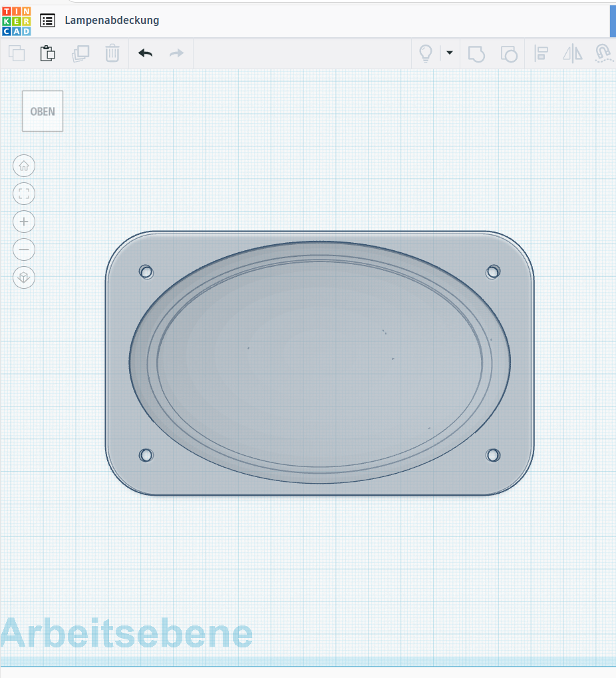Zoom out with the minus button

(24, 250)
